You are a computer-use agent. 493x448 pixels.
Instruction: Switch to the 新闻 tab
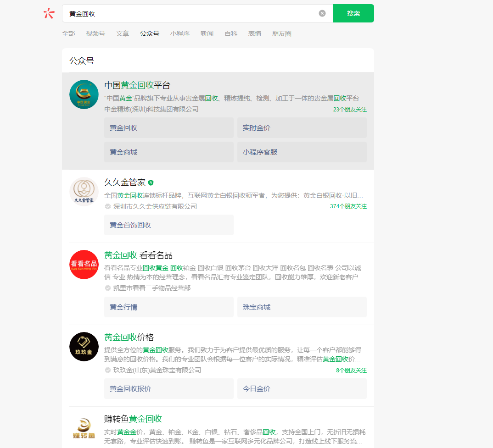207,33
